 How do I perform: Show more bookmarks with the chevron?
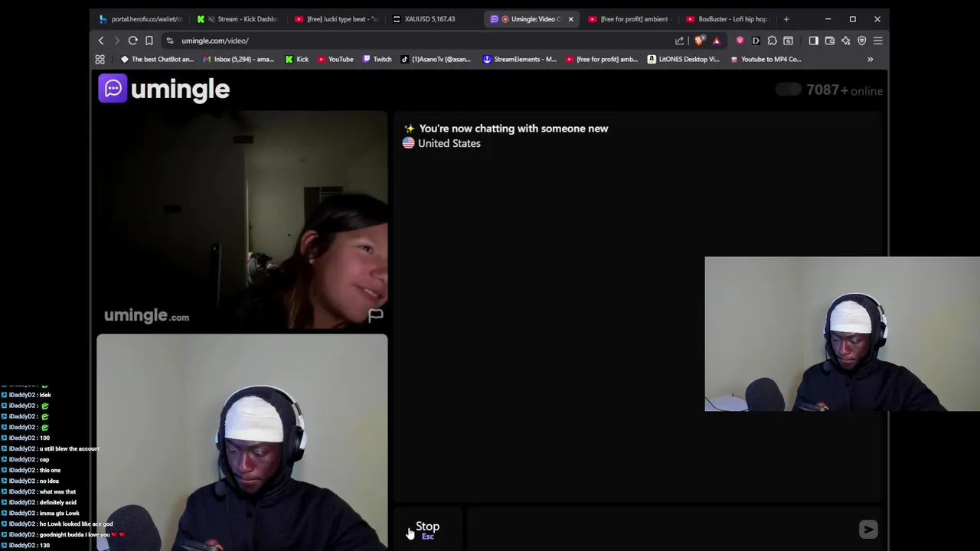pyautogui.click(x=870, y=59)
